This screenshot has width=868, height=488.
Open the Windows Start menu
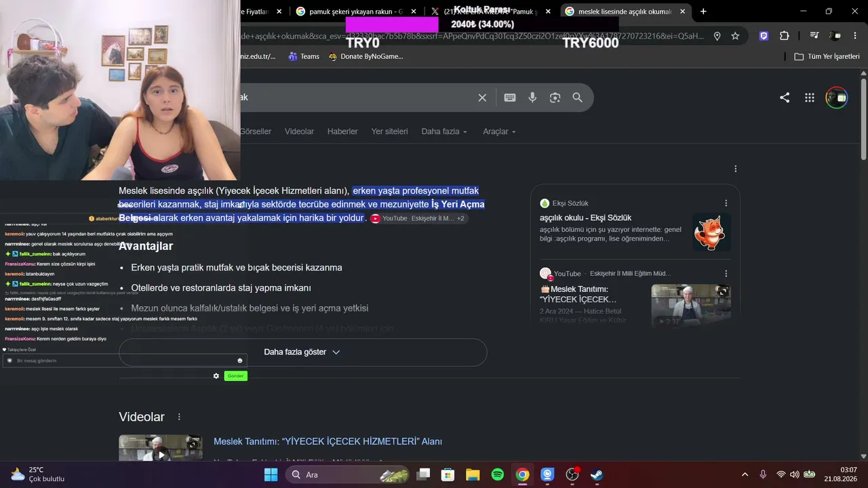(x=271, y=474)
